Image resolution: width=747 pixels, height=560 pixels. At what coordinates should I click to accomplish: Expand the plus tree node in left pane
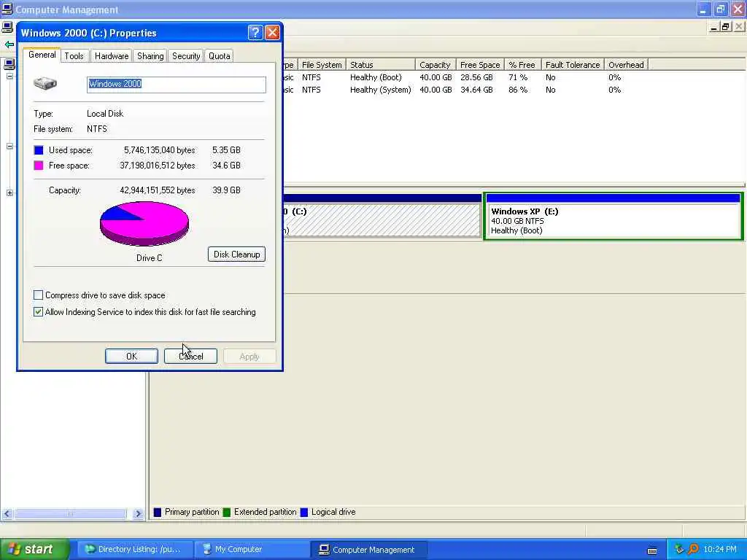coord(9,192)
